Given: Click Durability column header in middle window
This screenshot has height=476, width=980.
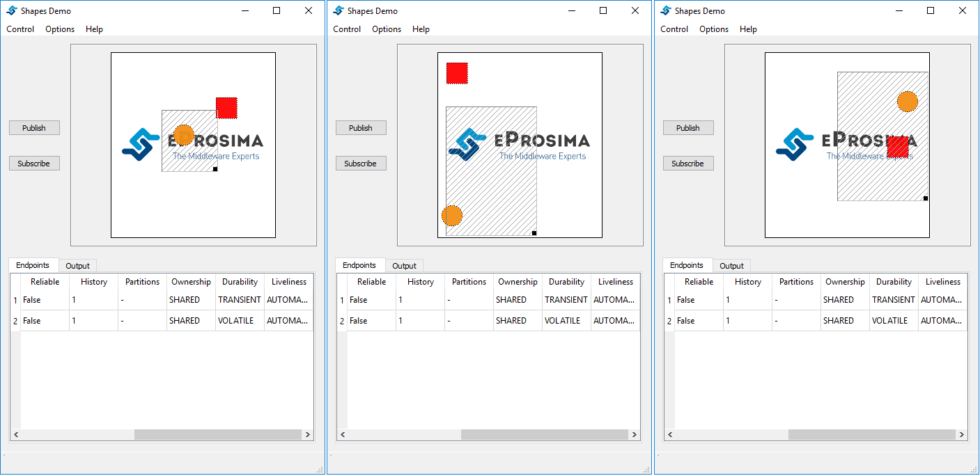Looking at the screenshot, I should (x=567, y=282).
